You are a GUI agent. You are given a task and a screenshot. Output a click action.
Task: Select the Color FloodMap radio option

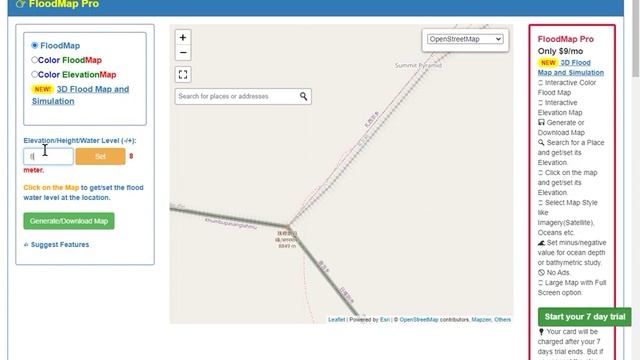click(35, 60)
